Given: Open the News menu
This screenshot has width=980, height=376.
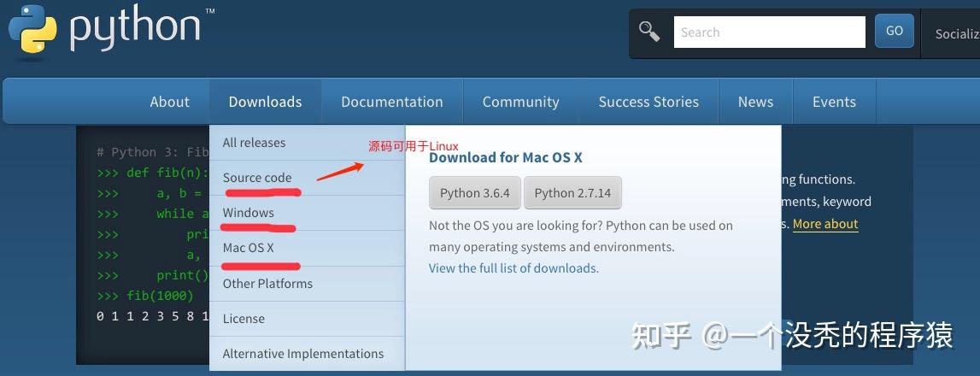Looking at the screenshot, I should 755,102.
